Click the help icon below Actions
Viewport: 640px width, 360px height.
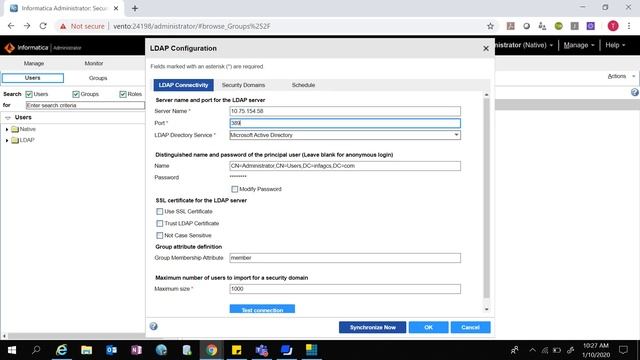click(634, 93)
